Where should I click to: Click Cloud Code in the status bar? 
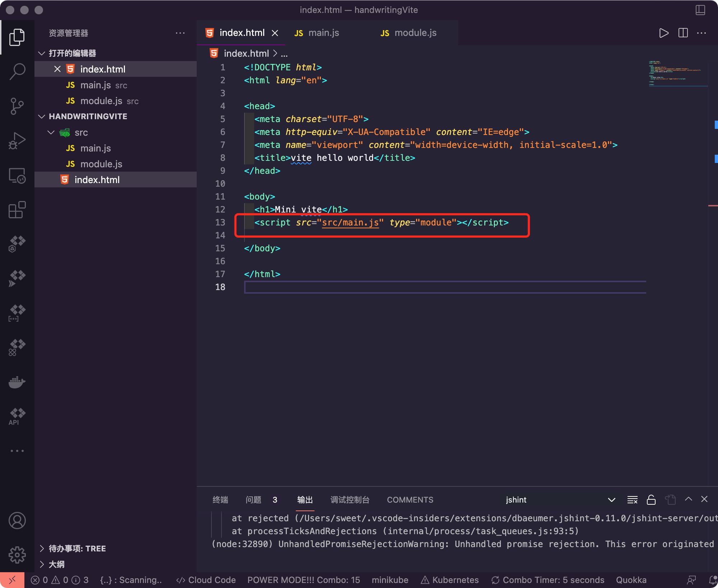[206, 580]
